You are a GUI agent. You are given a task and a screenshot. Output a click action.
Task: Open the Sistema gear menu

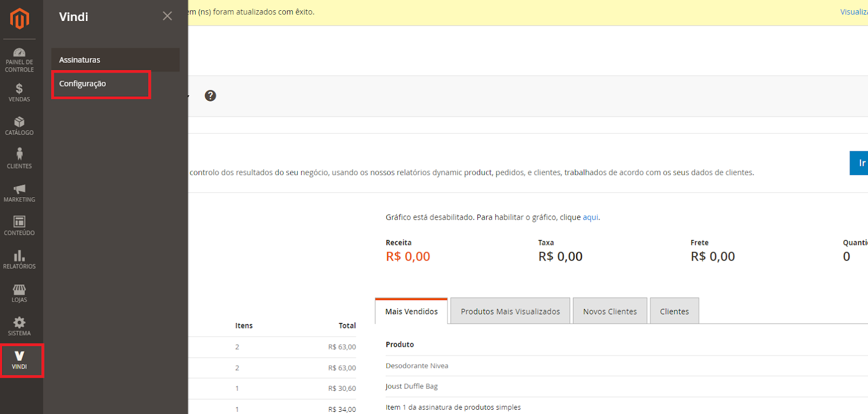[x=20, y=326]
